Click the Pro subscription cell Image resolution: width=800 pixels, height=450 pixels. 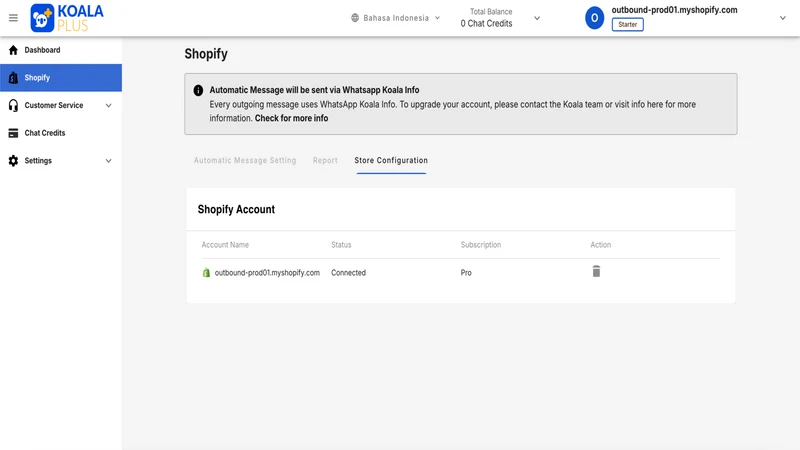pyautogui.click(x=466, y=272)
